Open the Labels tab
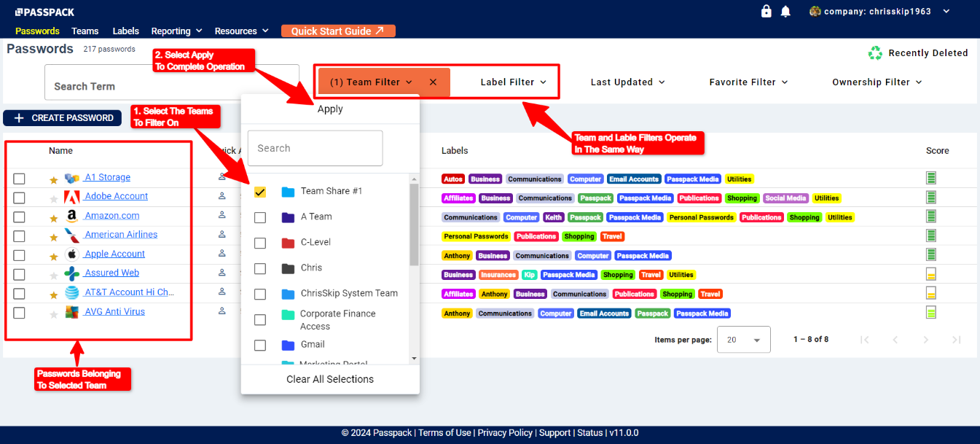This screenshot has width=980, height=444. [x=126, y=31]
